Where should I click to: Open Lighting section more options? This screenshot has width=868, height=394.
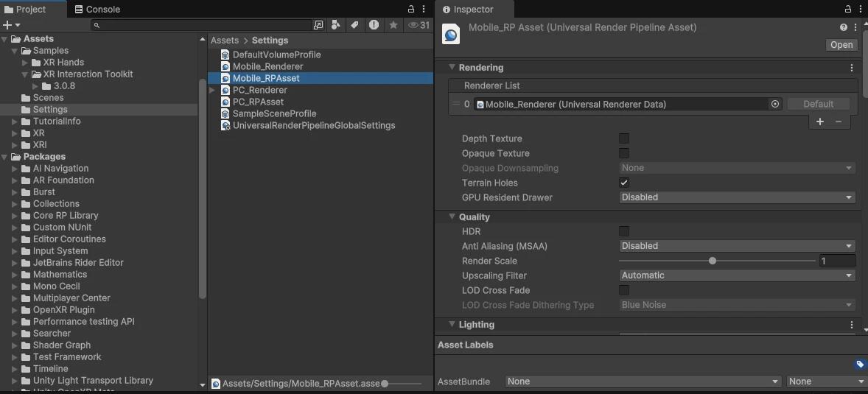852,325
